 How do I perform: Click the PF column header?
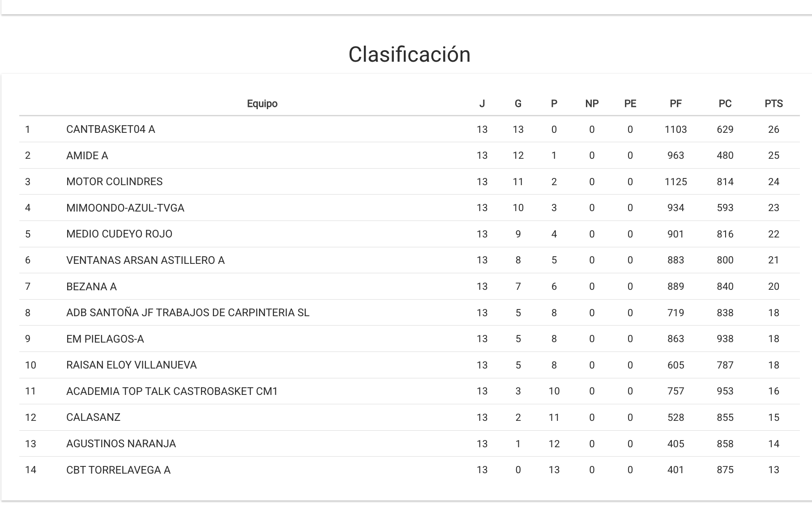click(675, 104)
